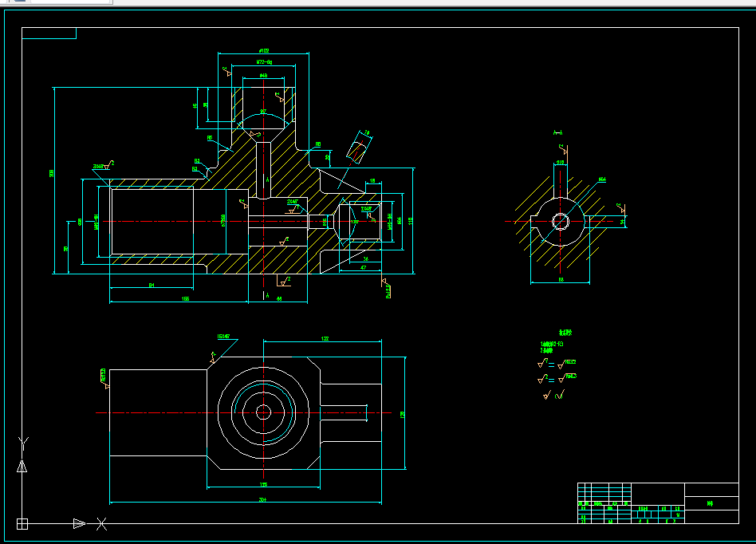Select the 36 dimension text
756x544 pixels.
coord(365,259)
